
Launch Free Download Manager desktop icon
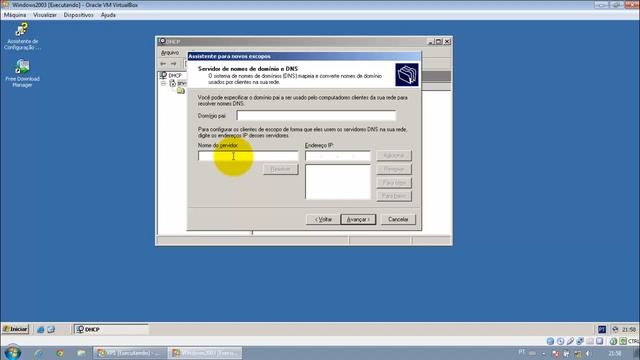click(x=22, y=73)
